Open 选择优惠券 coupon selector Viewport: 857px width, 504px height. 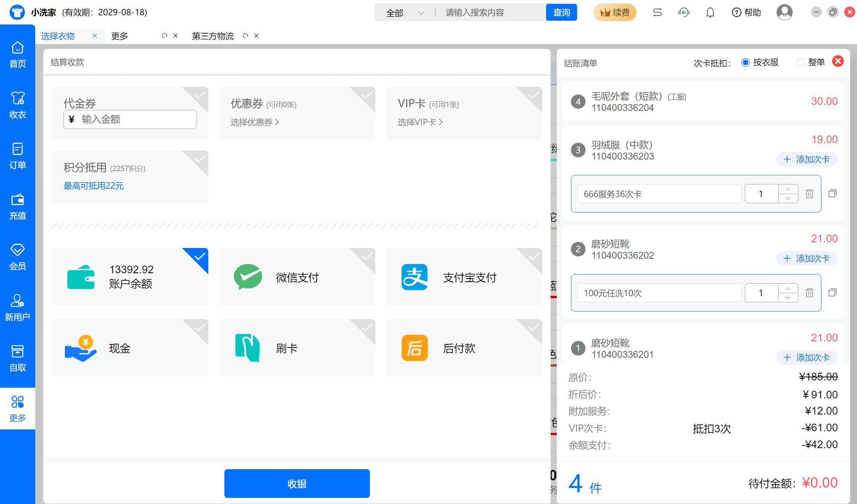click(255, 122)
